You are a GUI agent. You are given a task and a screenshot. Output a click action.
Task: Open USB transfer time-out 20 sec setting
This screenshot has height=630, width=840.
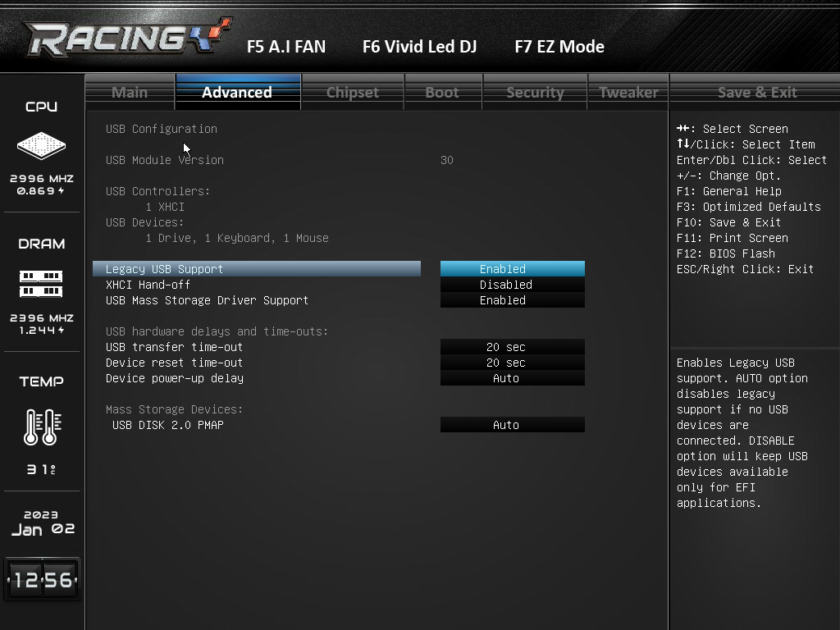click(x=512, y=347)
